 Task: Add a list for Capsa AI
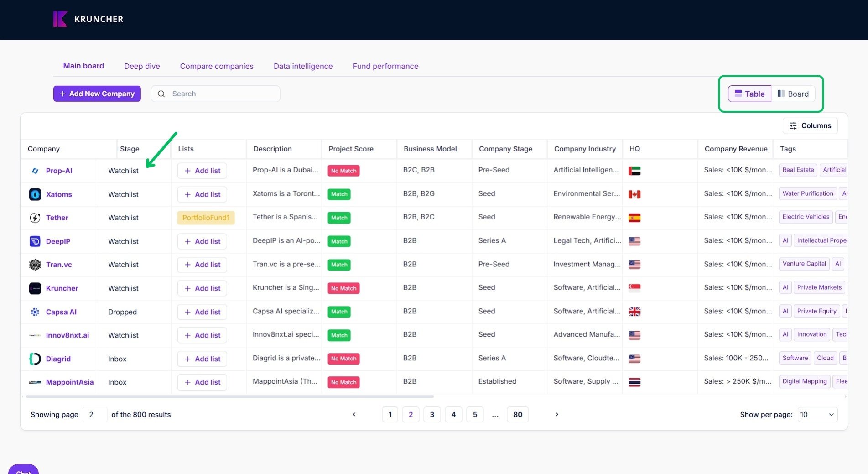(x=202, y=312)
